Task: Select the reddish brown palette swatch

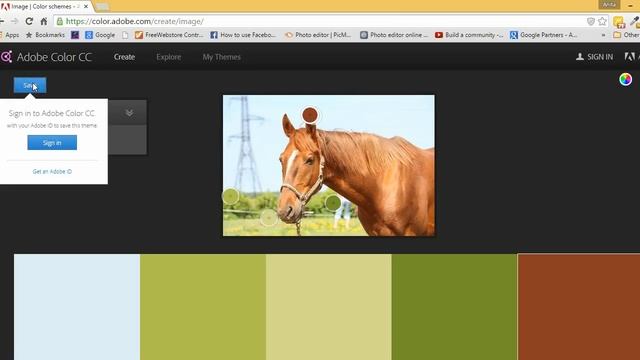Action: [x=579, y=307]
